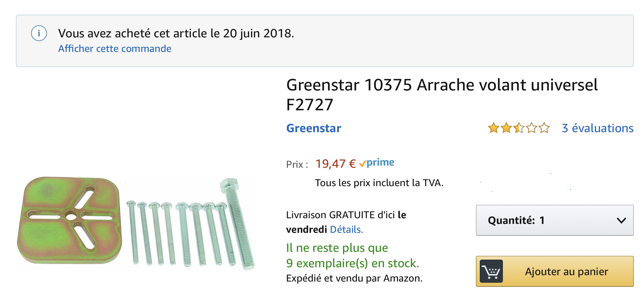The height and width of the screenshot is (297, 644).
Task: Click the green puller plate in product photo
Action: [70, 220]
